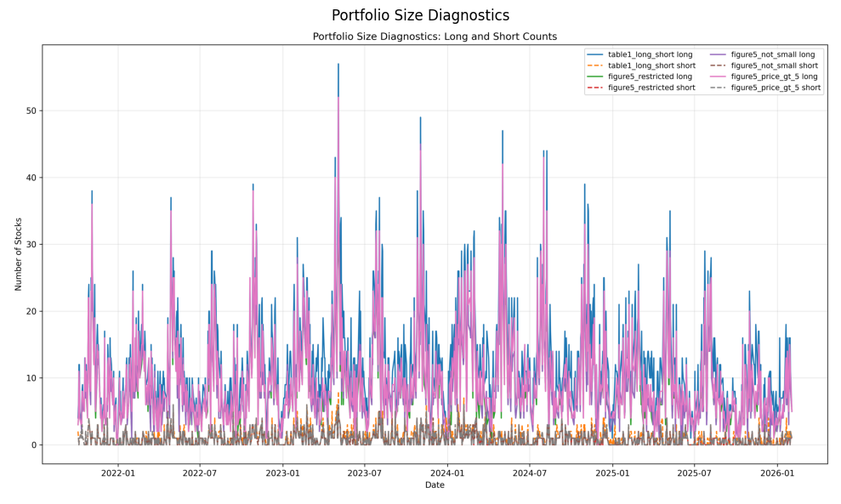Viewport: 841px width, 504px height.
Task: Select legend label 'table1_long_short long'
Action: click(x=650, y=54)
